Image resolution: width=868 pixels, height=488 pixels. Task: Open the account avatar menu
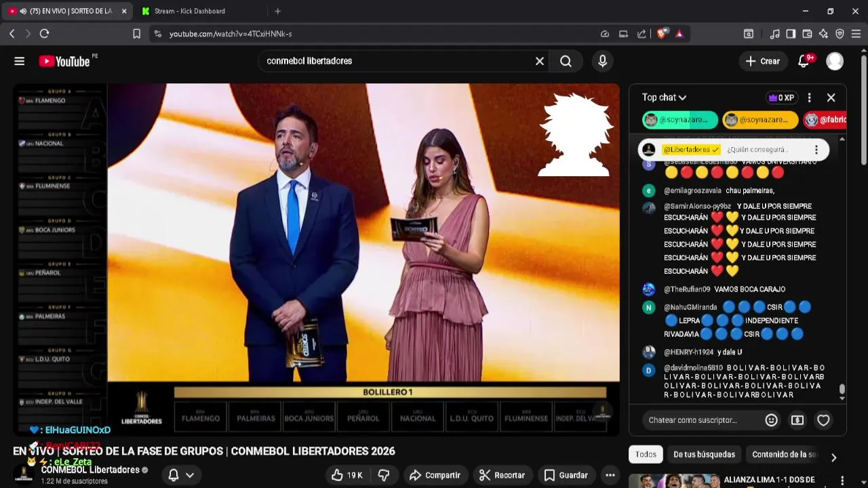pos(835,61)
